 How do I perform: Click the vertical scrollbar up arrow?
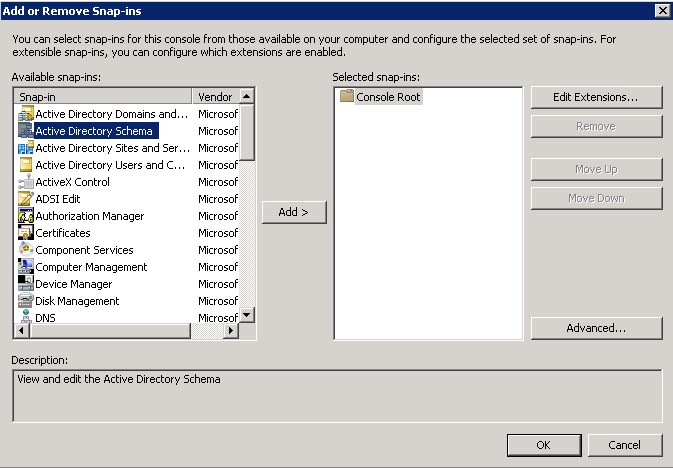coord(247,96)
